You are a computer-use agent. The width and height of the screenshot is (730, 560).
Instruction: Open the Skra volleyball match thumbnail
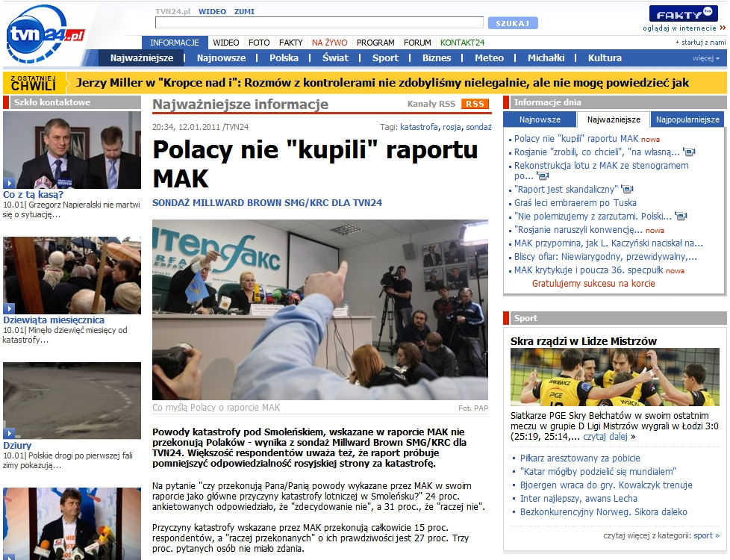coord(614,377)
